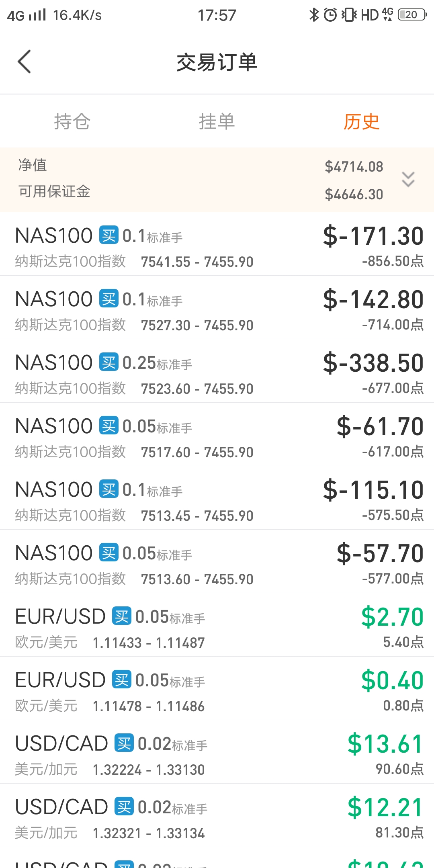
Task: Open the NAS100 order losing $-61.70
Action: (x=217, y=435)
